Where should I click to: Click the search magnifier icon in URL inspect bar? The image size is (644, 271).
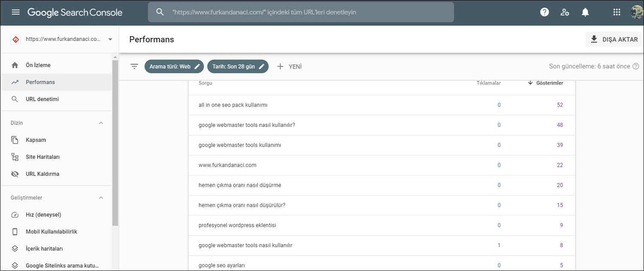tap(160, 12)
